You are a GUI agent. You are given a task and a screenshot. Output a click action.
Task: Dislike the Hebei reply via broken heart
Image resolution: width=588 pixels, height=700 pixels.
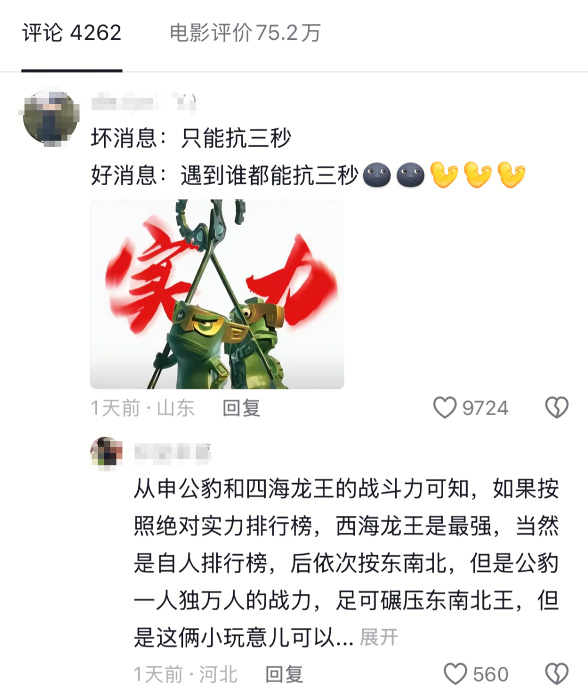pyautogui.click(x=556, y=674)
